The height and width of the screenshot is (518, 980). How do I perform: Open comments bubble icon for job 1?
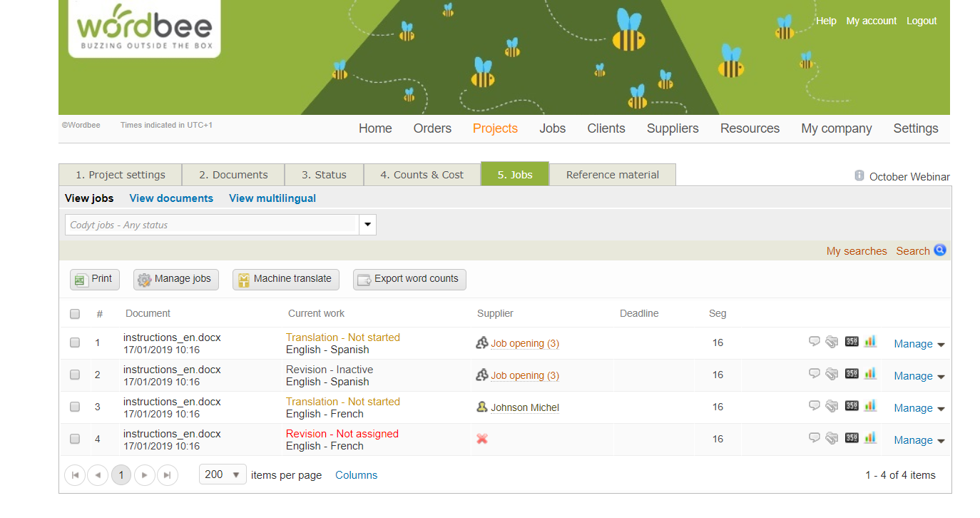pos(814,342)
